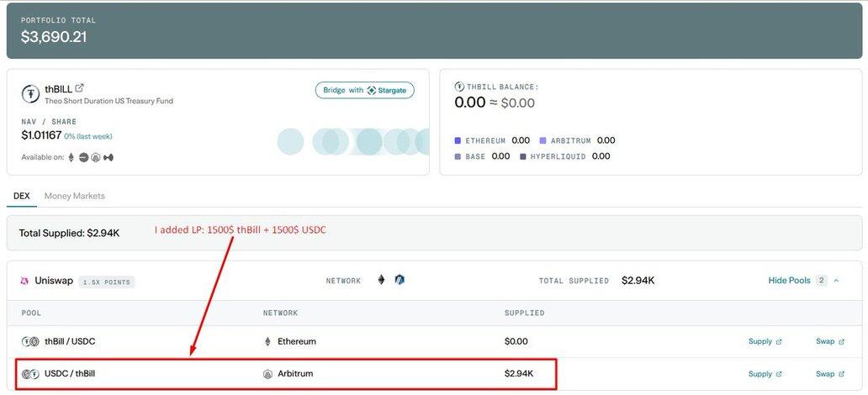Click the pool count badge showing 2
The width and height of the screenshot is (868, 395).
821,280
